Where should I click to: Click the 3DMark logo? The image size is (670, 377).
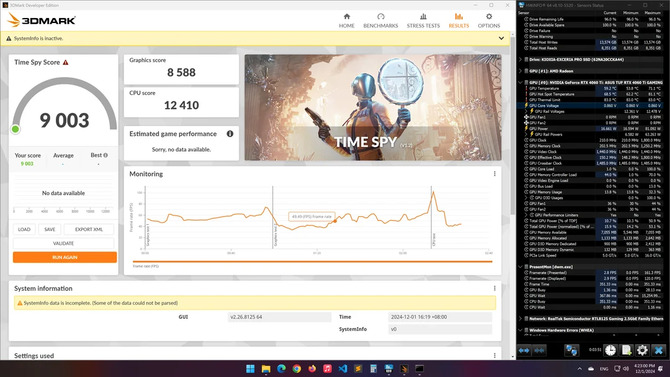tap(42, 20)
